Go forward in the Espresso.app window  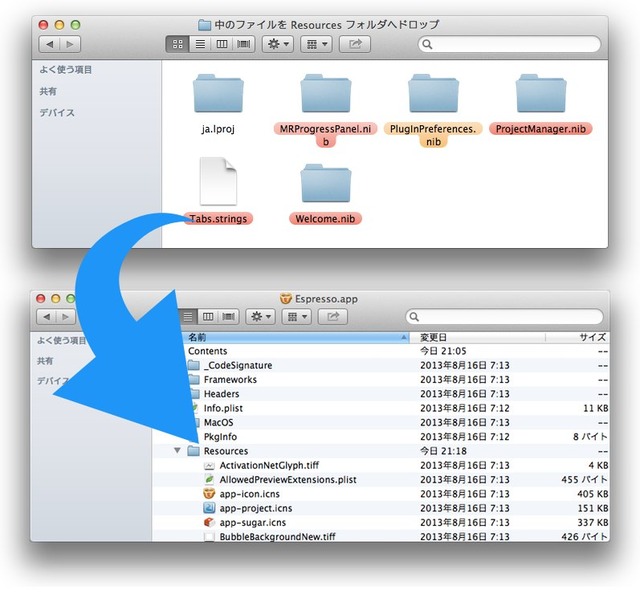[x=66, y=317]
